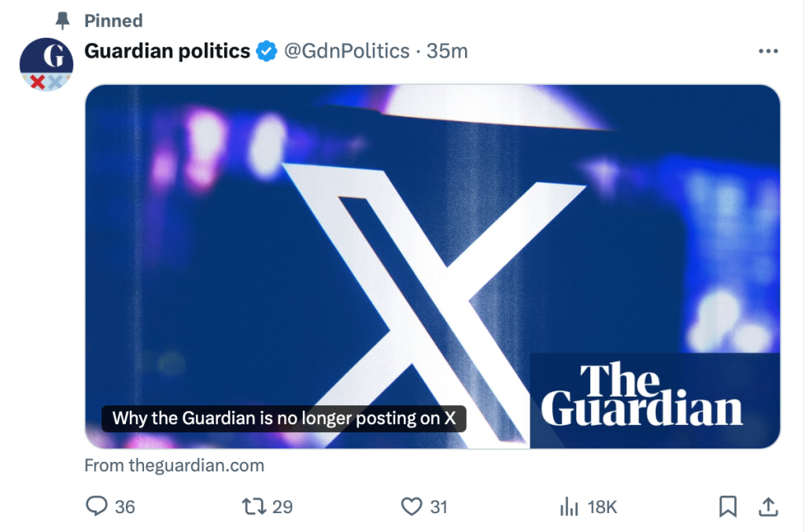Screen dimensions: 805x532
Task: Click the 18K views count
Action: [602, 507]
